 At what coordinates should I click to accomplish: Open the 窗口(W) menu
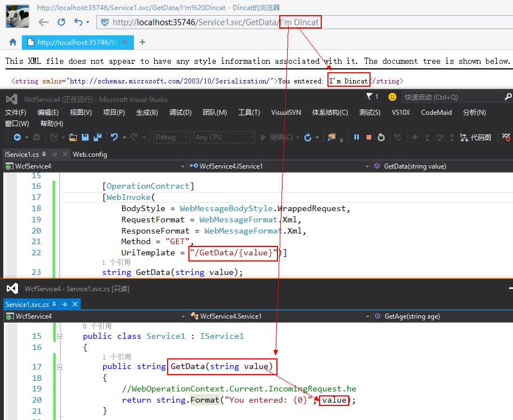point(17,124)
